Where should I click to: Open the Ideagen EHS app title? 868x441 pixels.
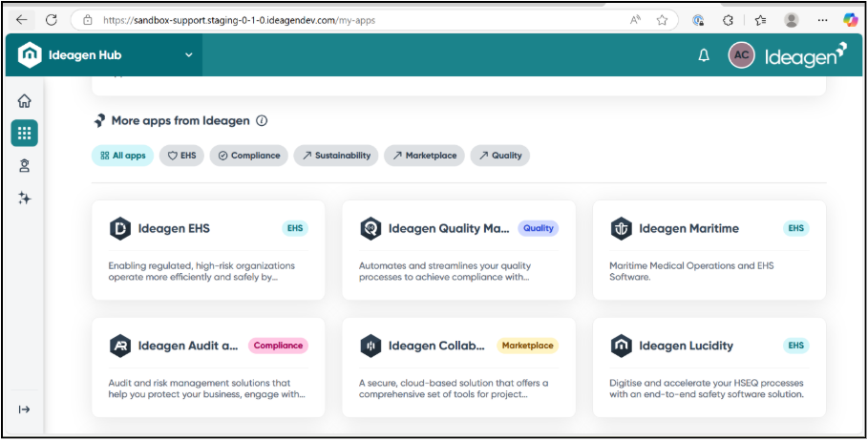tap(174, 228)
